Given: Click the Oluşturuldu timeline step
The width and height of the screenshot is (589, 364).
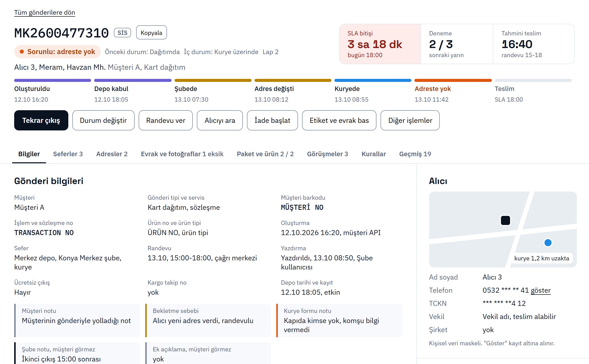Looking at the screenshot, I should click(x=53, y=91).
